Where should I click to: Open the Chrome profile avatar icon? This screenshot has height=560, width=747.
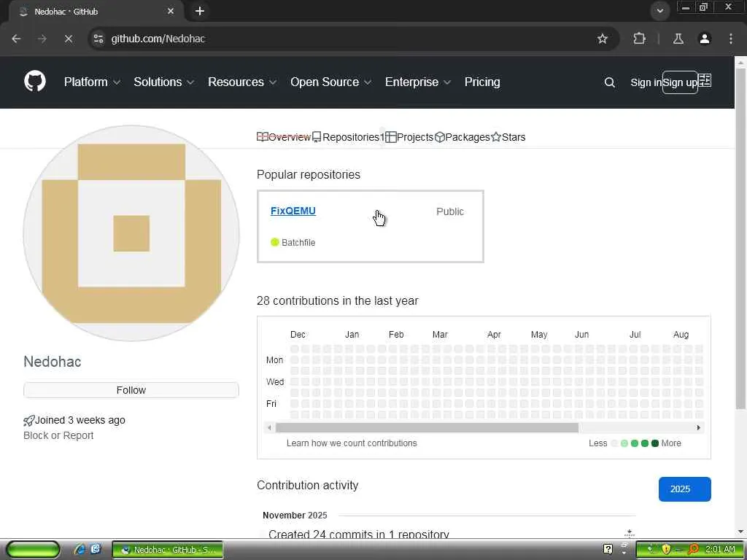coord(705,39)
